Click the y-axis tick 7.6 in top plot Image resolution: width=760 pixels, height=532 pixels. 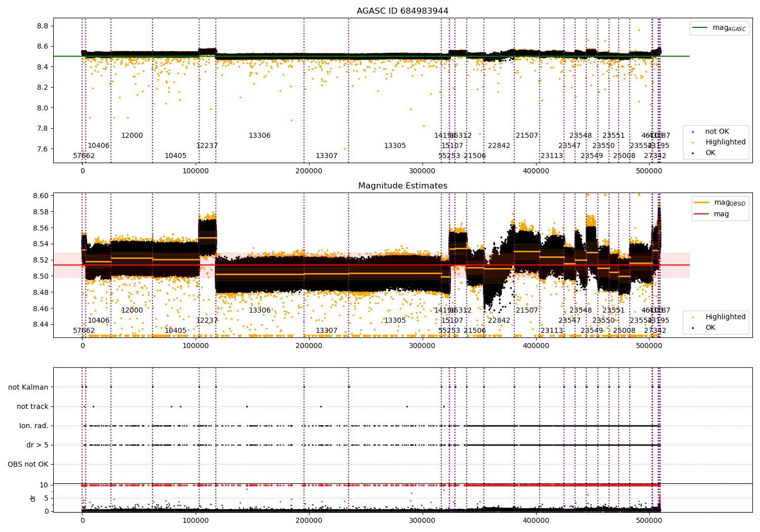coord(43,149)
